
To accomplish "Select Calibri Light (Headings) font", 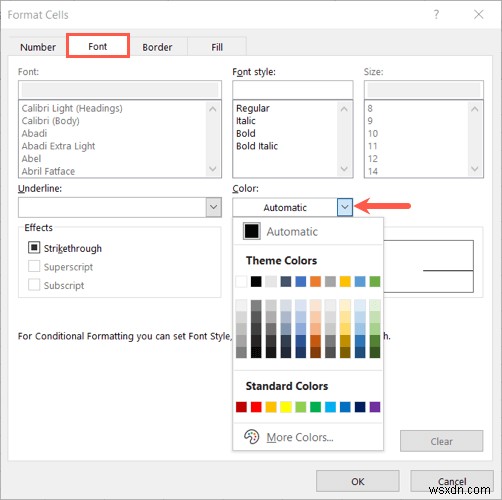I will tap(72, 108).
